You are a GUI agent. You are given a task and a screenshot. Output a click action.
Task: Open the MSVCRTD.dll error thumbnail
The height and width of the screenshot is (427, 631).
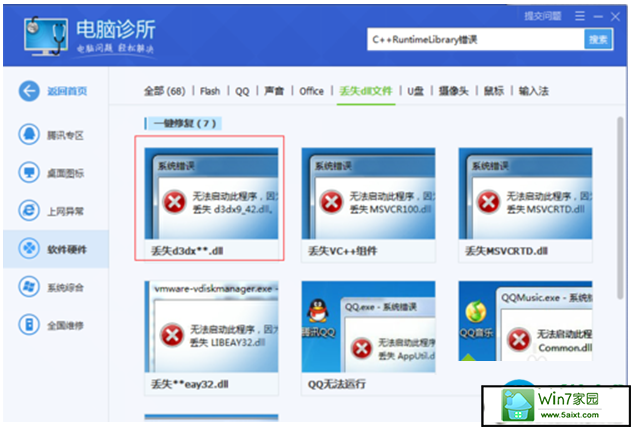[x=525, y=193]
